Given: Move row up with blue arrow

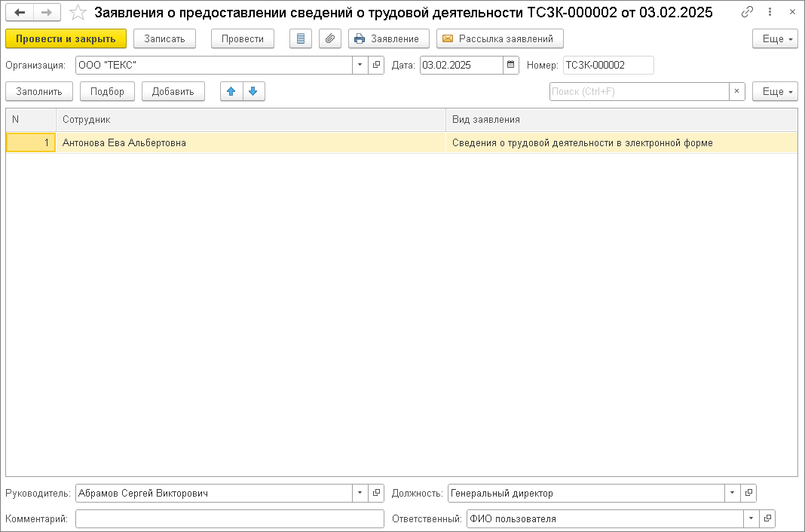Looking at the screenshot, I should click(231, 91).
